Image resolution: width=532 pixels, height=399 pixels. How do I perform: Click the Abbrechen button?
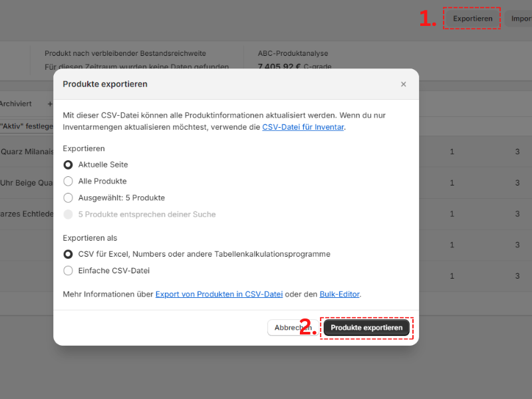point(293,327)
